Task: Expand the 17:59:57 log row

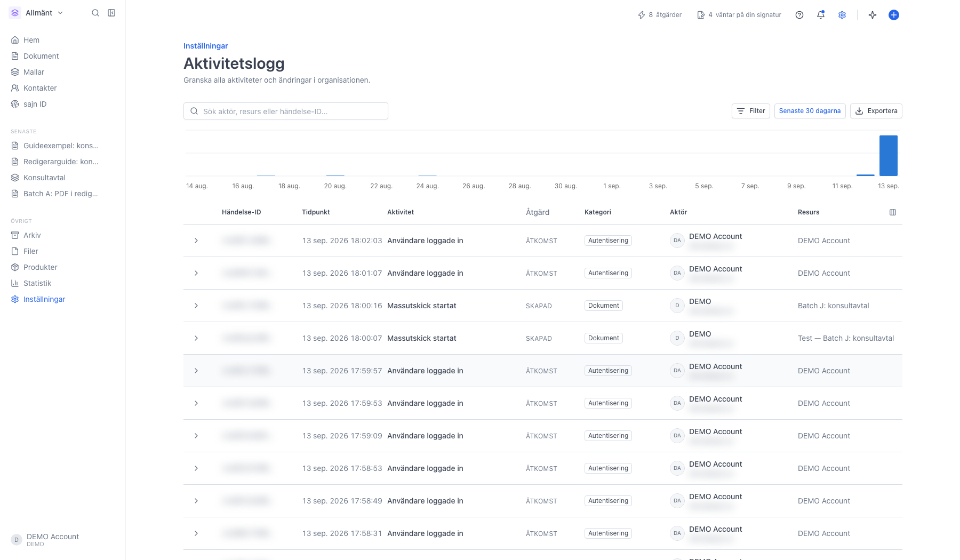Action: pos(196,371)
